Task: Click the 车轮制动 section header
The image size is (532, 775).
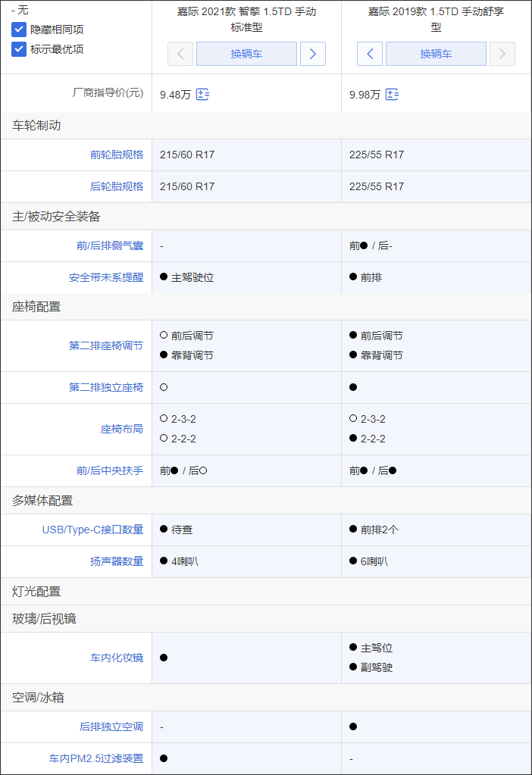Action: (x=36, y=126)
